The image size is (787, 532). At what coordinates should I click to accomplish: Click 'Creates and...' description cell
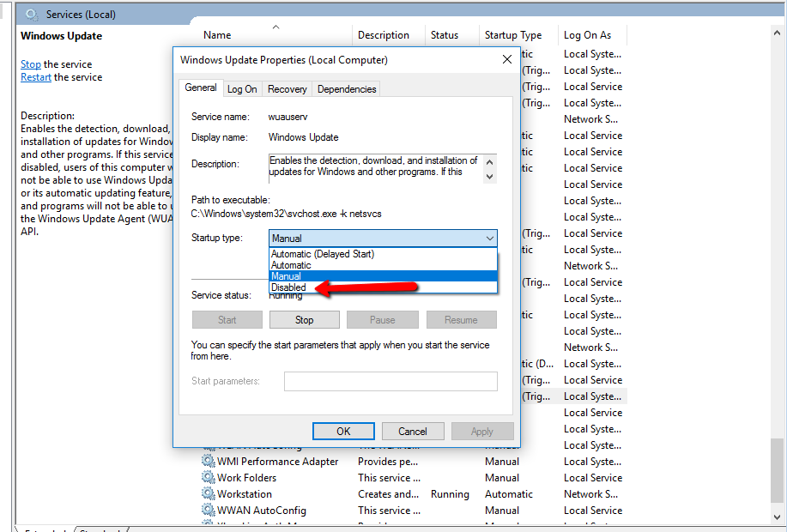click(388, 494)
